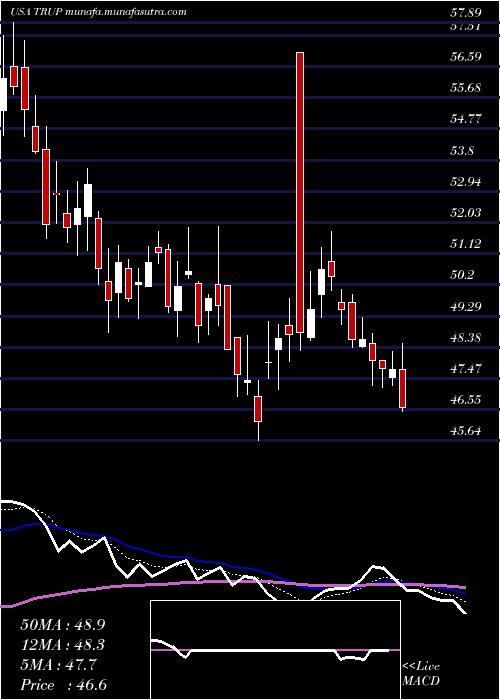Click the 'Price : 46.6' readout

click(x=62, y=685)
